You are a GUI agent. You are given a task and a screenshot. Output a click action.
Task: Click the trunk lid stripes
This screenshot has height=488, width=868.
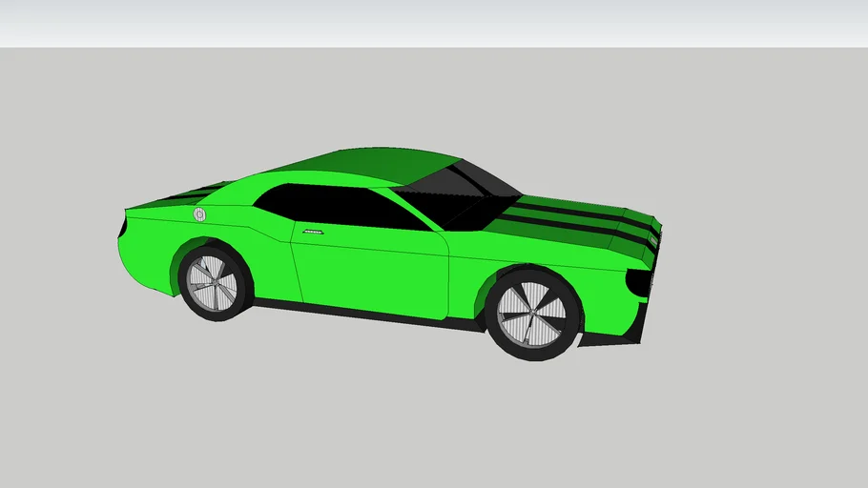point(191,195)
